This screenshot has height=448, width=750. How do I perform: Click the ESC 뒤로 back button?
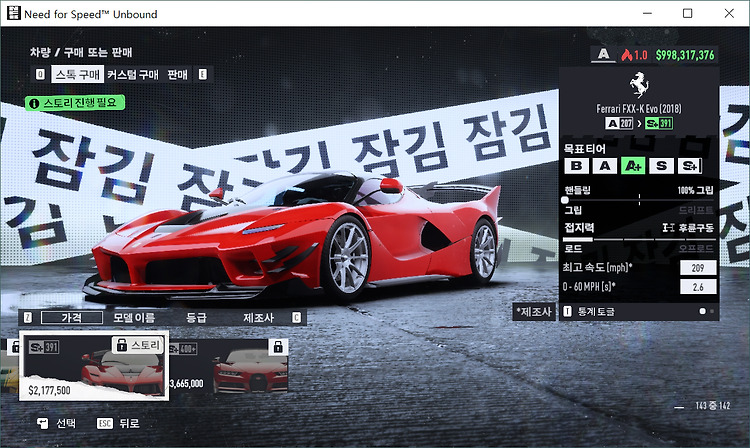[118, 424]
